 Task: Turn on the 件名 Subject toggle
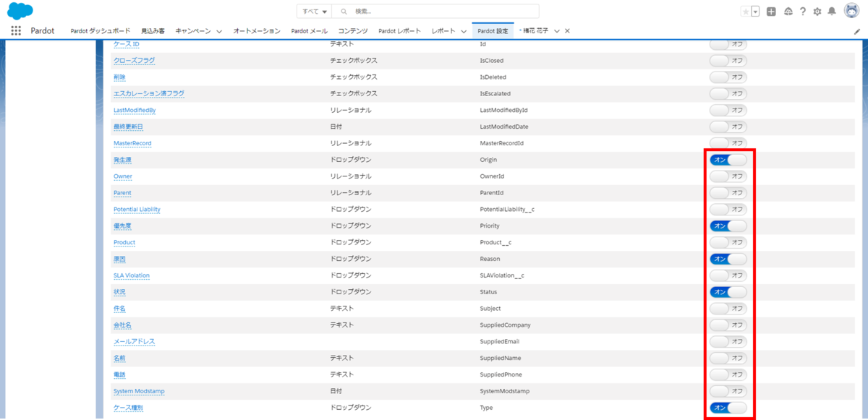tap(728, 309)
